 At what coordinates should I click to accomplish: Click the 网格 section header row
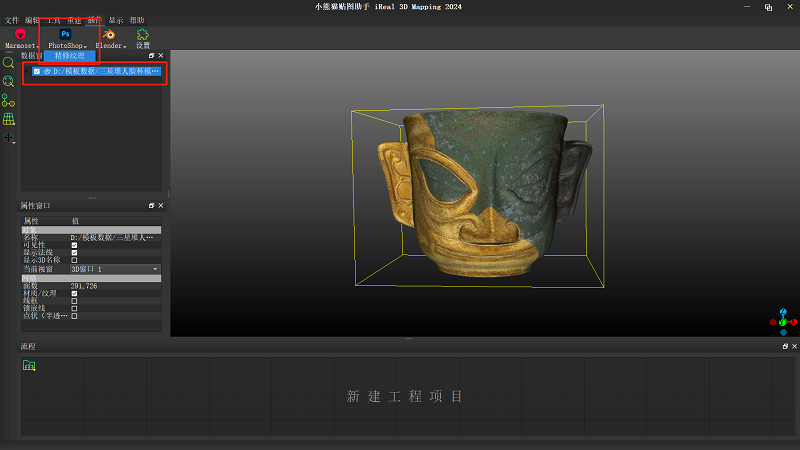point(91,279)
